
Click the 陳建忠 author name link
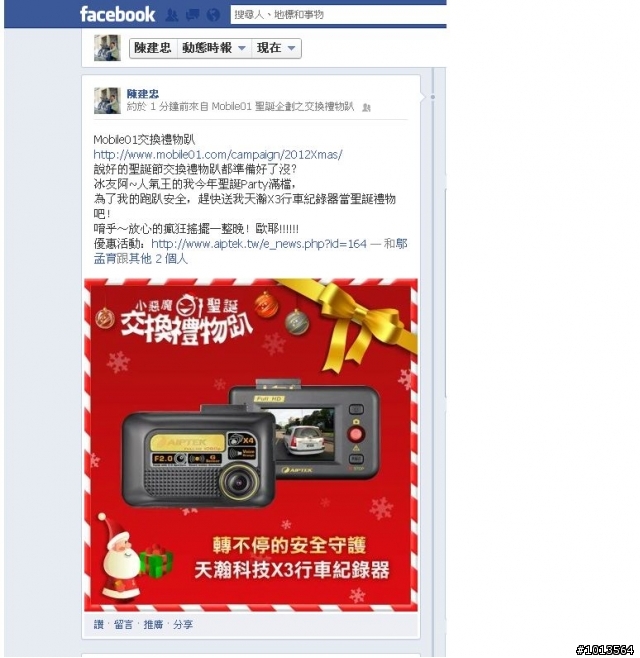(143, 94)
